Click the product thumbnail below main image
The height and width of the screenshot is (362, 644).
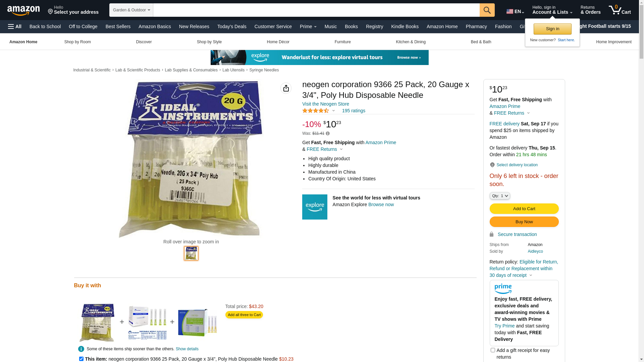point(191,253)
